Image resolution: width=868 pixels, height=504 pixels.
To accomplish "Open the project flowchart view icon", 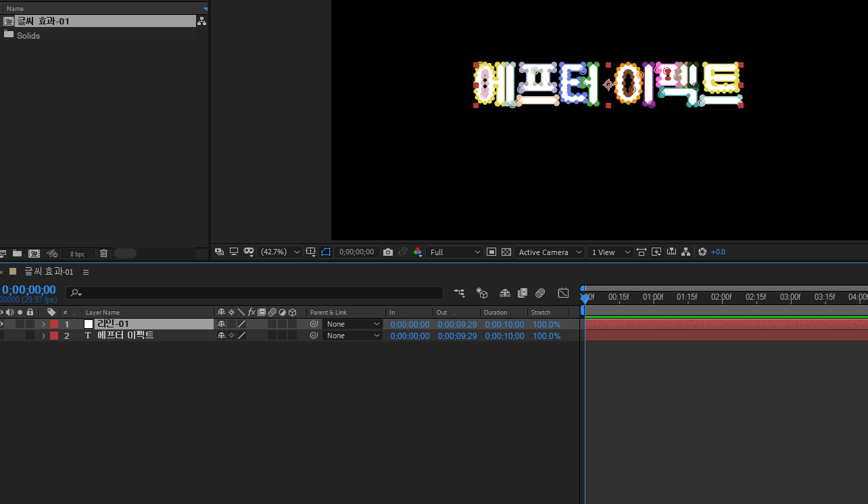I will point(201,21).
